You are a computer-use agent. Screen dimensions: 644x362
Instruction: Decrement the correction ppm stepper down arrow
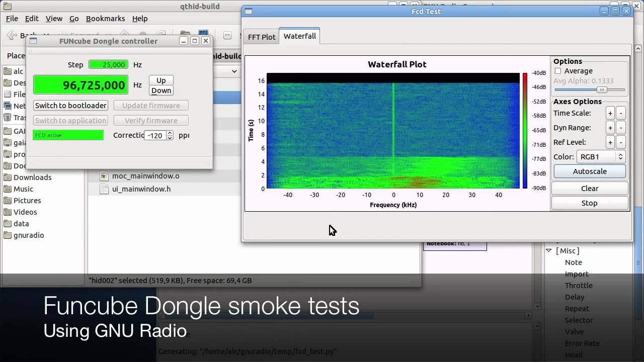click(170, 138)
